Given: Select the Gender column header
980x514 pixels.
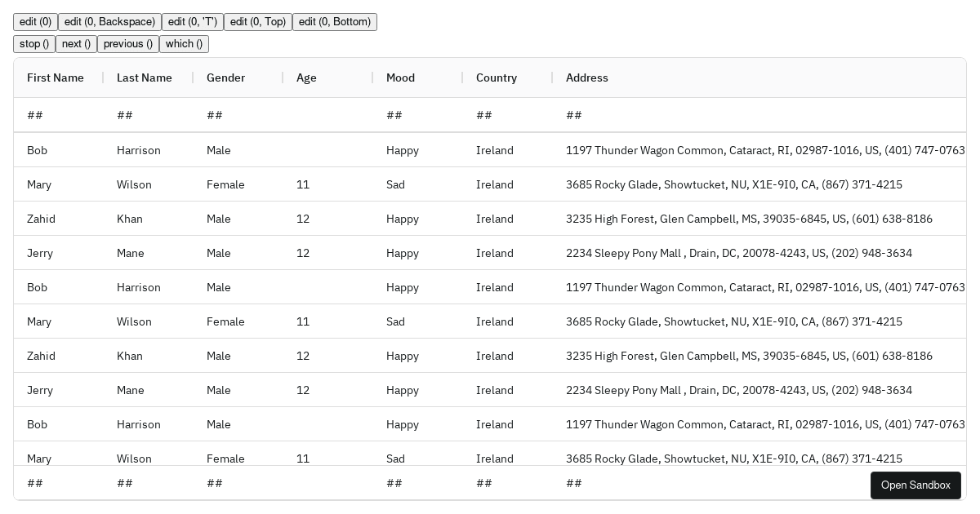Looking at the screenshot, I should [x=226, y=78].
